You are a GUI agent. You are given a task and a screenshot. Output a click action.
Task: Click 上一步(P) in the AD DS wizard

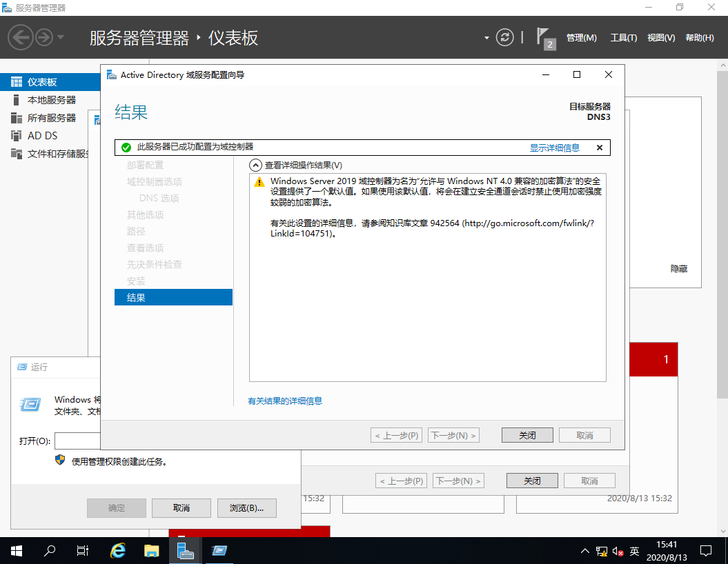point(396,435)
